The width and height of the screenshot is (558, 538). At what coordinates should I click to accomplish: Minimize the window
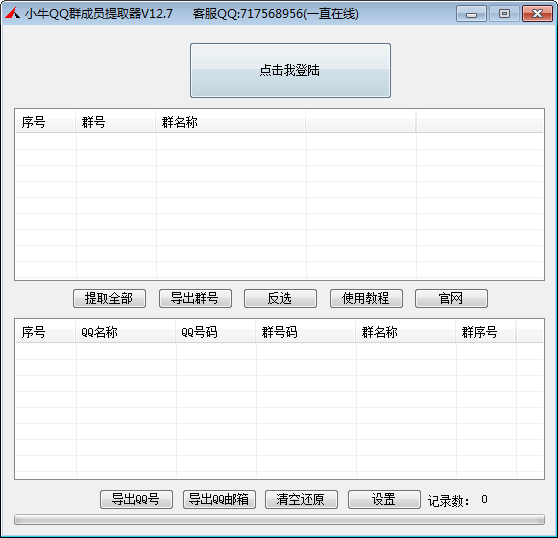[471, 14]
